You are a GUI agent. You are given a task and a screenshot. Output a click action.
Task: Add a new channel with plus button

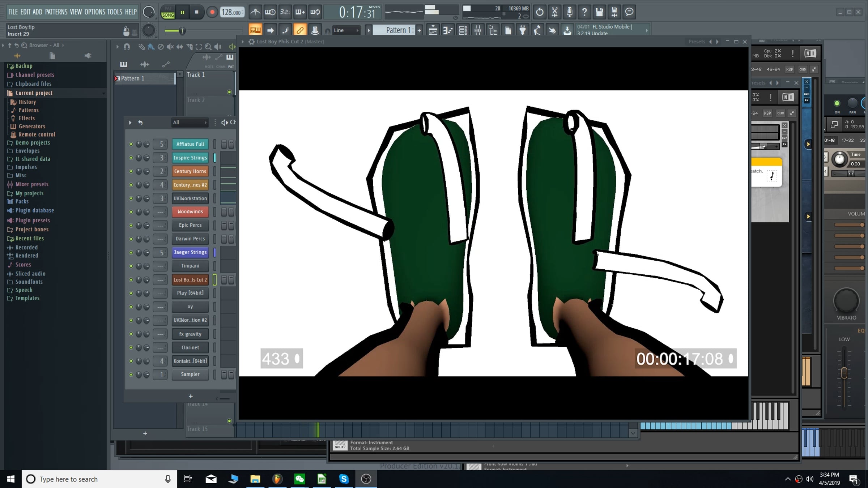(x=191, y=397)
